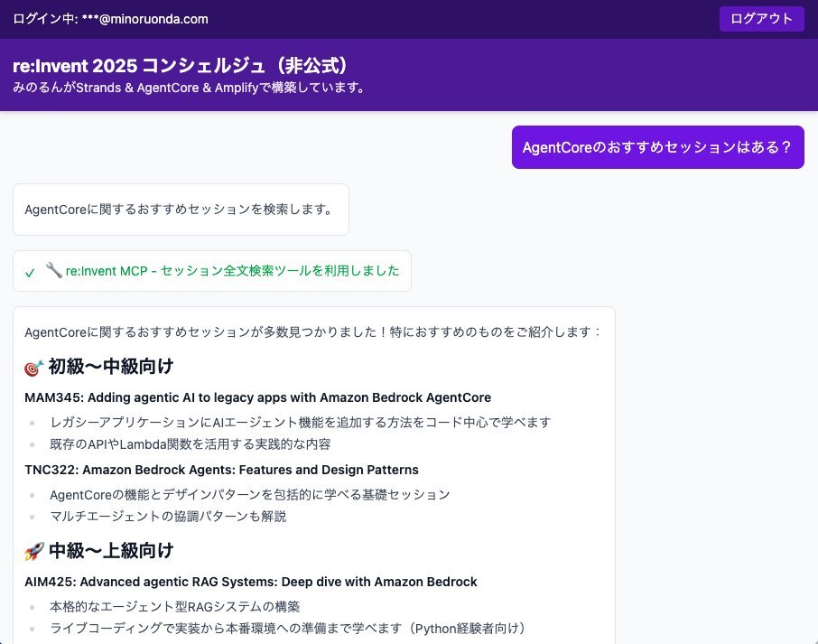Click the 中級〜上級向け section heading

110,551
